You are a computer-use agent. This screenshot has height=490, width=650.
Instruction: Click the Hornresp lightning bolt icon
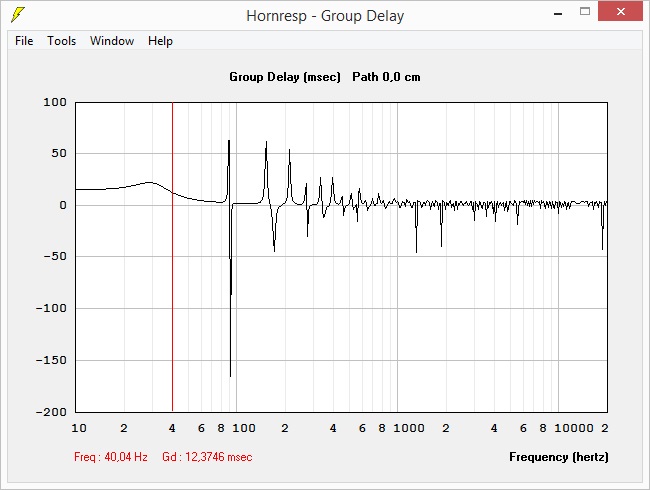pos(18,15)
